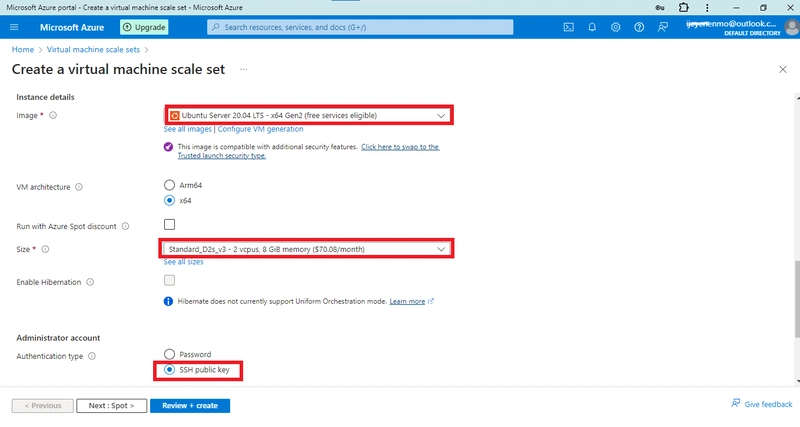
Task: Show info tooltip for Image
Action: point(53,115)
